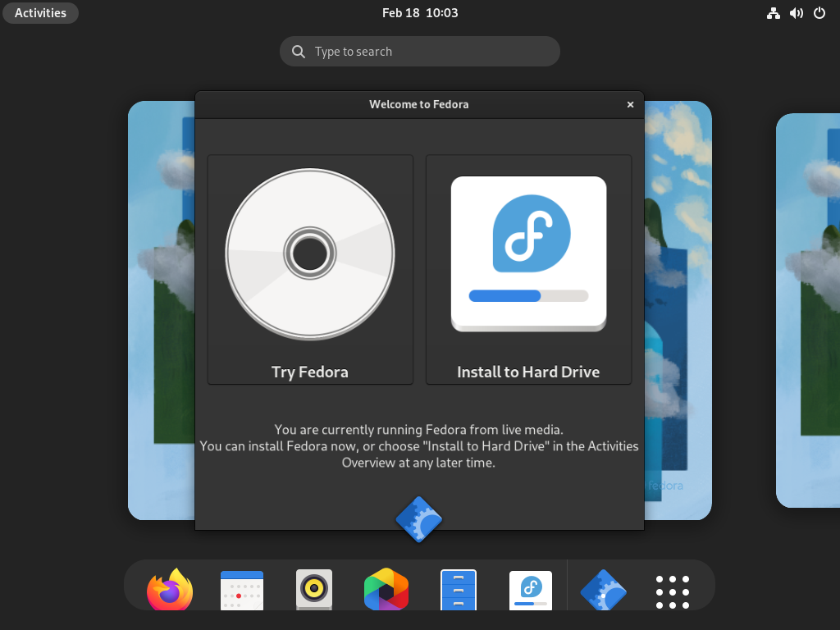The height and width of the screenshot is (630, 840).
Task: Click the Welcome to Fedora title bar
Action: 419,104
